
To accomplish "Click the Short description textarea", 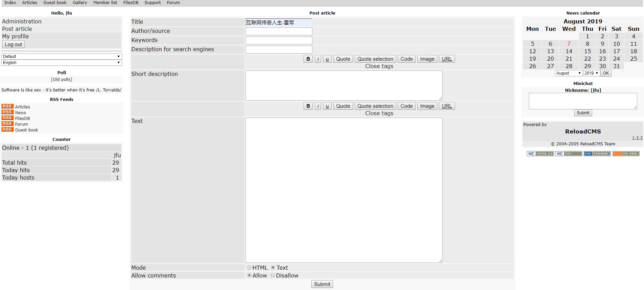I will (x=344, y=85).
